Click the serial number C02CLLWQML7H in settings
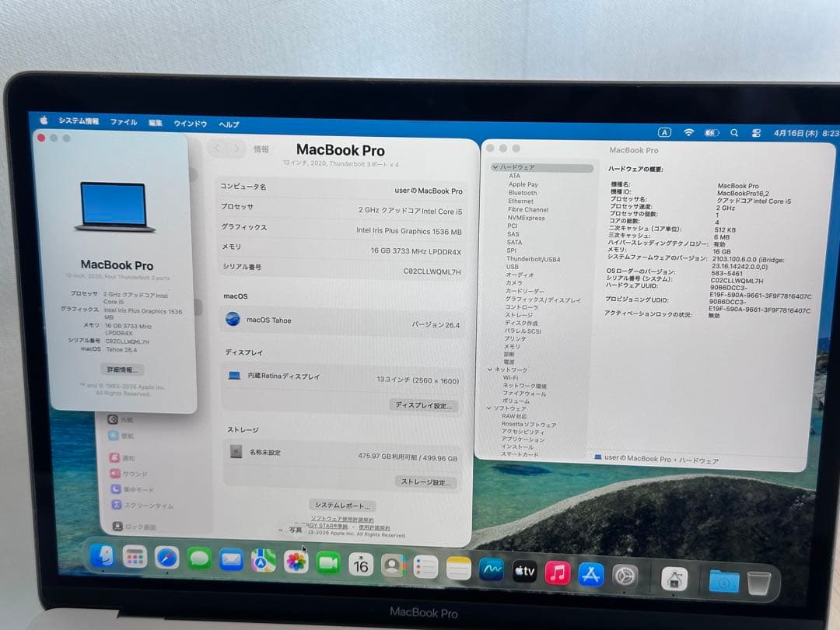Viewport: 840px width, 630px height. tap(432, 271)
